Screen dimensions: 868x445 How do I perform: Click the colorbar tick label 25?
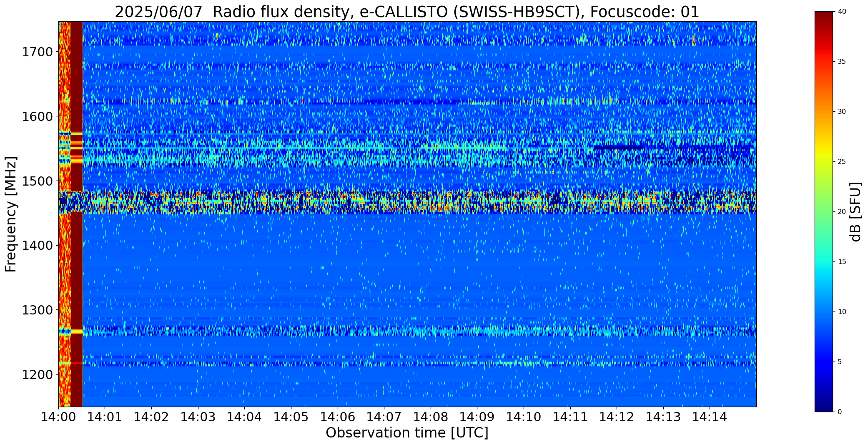click(842, 162)
